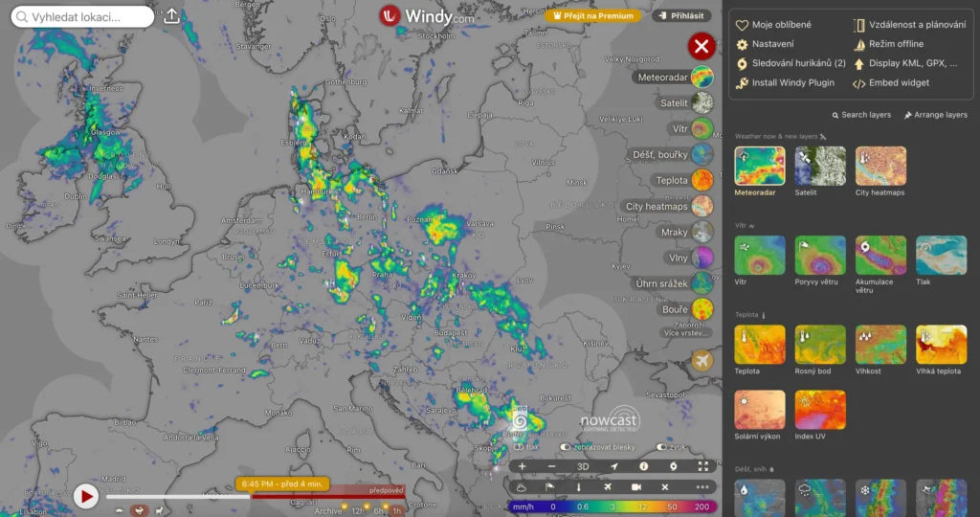Image resolution: width=980 pixels, height=517 pixels.
Task: Click Search layers
Action: 861,115
